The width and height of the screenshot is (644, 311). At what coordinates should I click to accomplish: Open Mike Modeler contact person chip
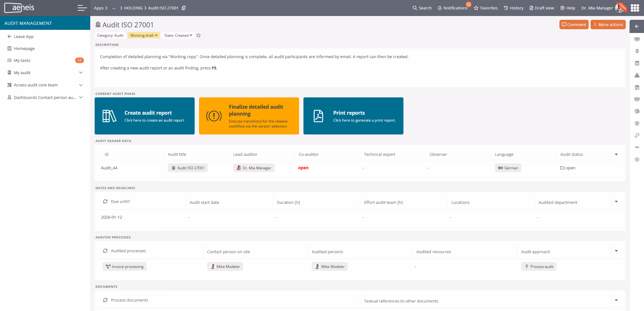click(x=225, y=266)
